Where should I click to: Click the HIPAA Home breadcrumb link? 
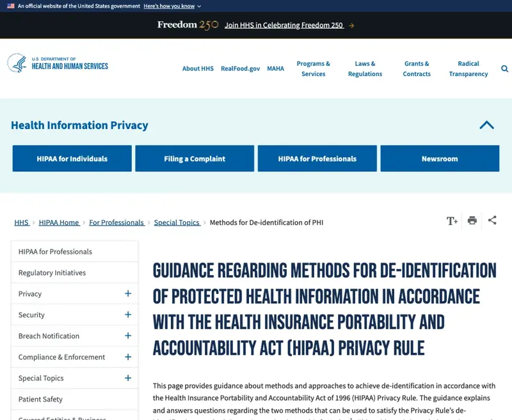point(59,222)
